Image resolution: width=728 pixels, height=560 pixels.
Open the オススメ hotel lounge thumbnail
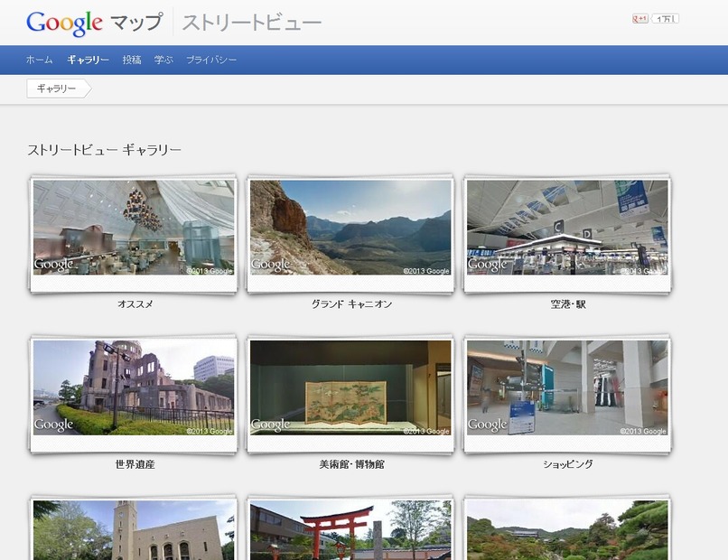tap(134, 228)
